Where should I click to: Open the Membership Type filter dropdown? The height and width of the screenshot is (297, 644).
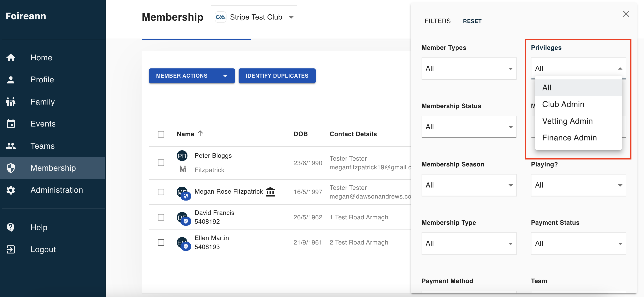click(x=469, y=243)
